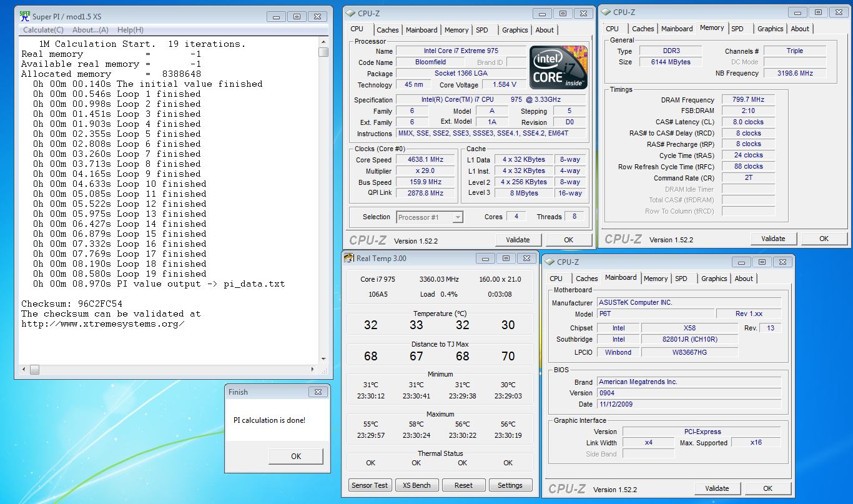The height and width of the screenshot is (504, 853).
Task: Click the DRAM Frequency 799.7 MHz field
Action: [x=748, y=100]
